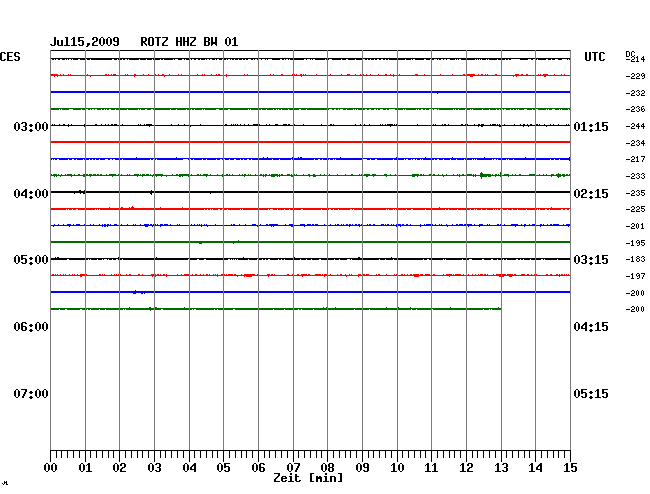Select minute label 04 on the time axis
This screenshot has height=494, width=650.
189,468
